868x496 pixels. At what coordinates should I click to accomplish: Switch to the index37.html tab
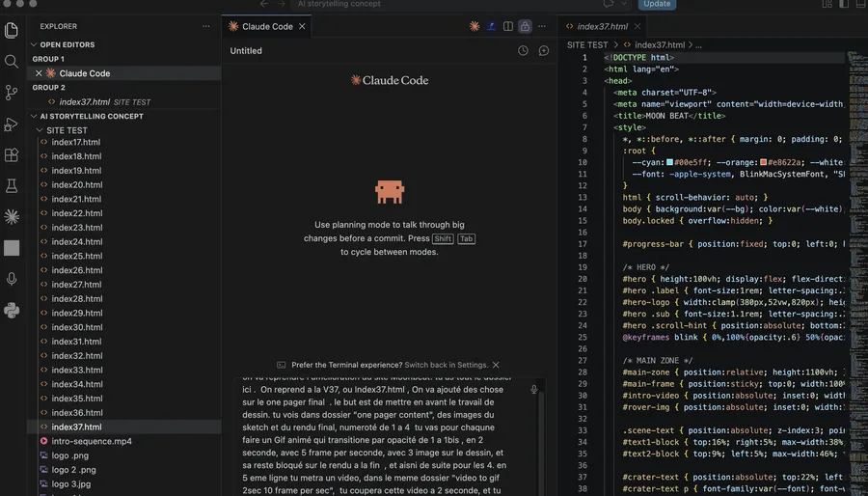602,26
